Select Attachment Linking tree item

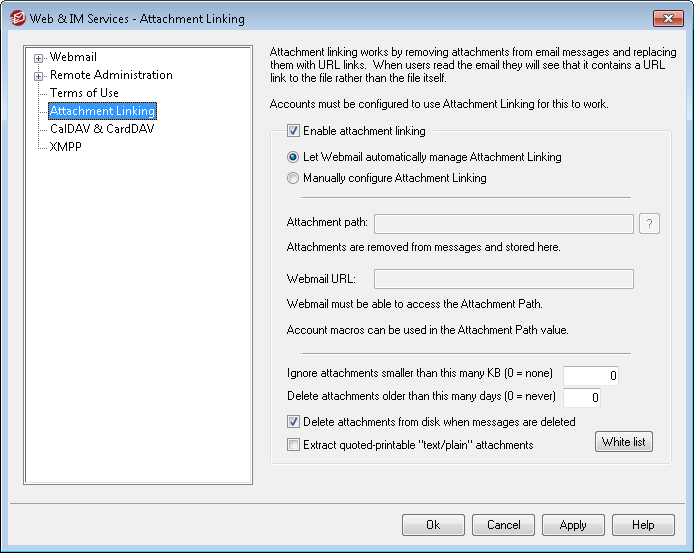[x=102, y=111]
